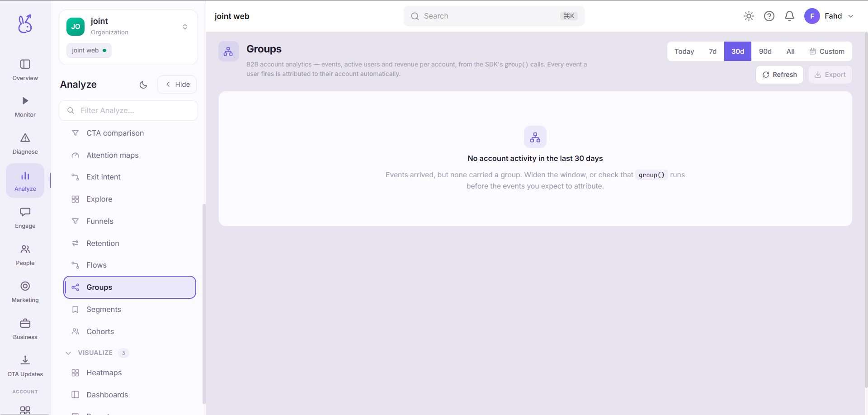Select the Today time range
The image size is (868, 415).
point(684,52)
